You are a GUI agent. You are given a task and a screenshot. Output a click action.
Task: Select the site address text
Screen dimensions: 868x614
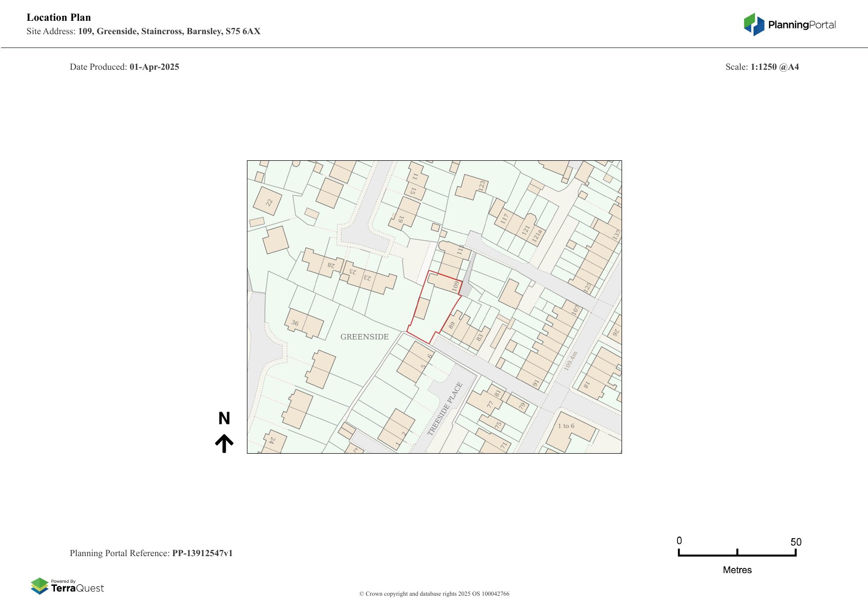pos(144,31)
